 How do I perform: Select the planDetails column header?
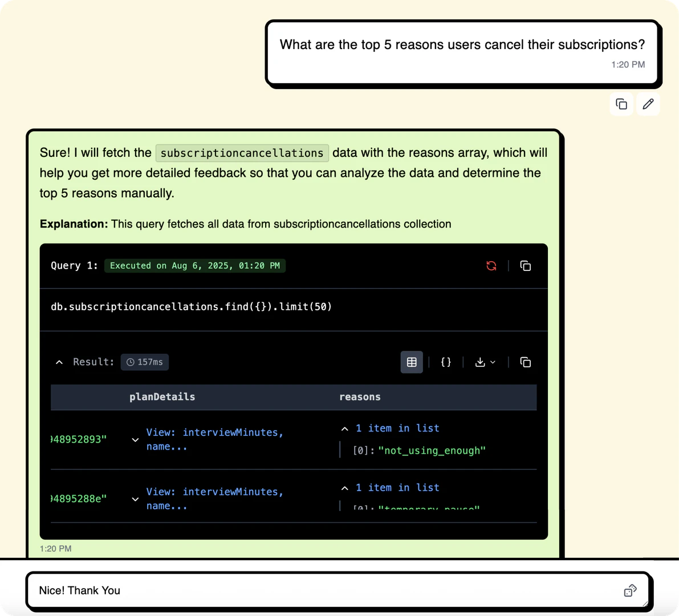pyautogui.click(x=162, y=397)
